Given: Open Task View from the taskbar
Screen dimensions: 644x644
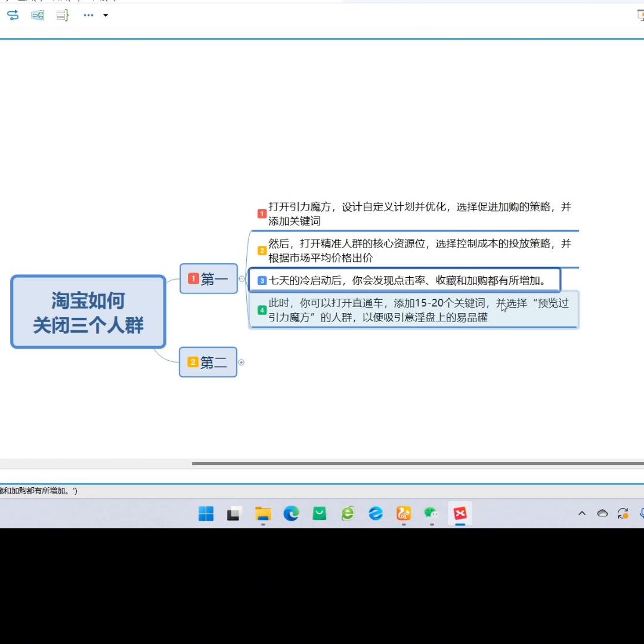Looking at the screenshot, I should [234, 513].
